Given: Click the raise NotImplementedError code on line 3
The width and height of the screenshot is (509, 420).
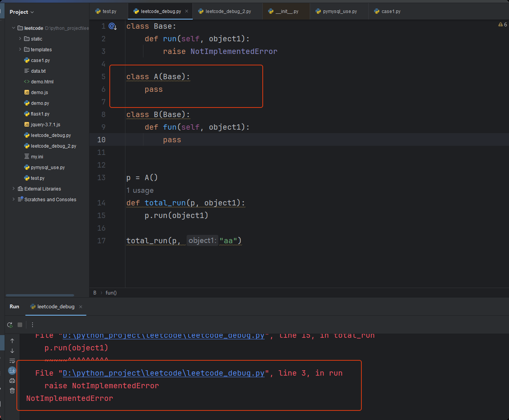Looking at the screenshot, I should click(x=220, y=52).
